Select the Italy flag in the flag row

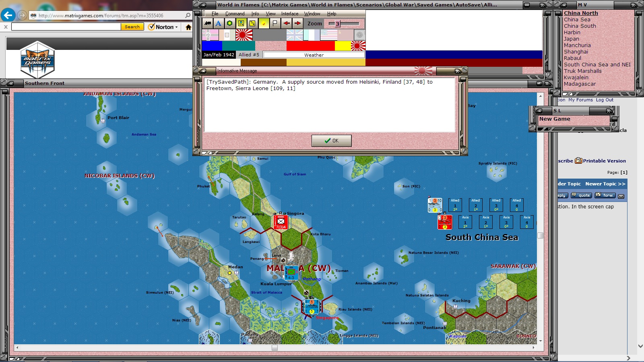point(227,35)
